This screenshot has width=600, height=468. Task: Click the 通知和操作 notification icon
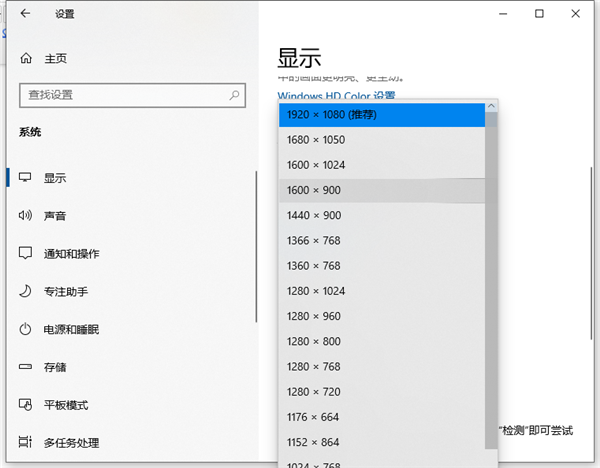25,254
